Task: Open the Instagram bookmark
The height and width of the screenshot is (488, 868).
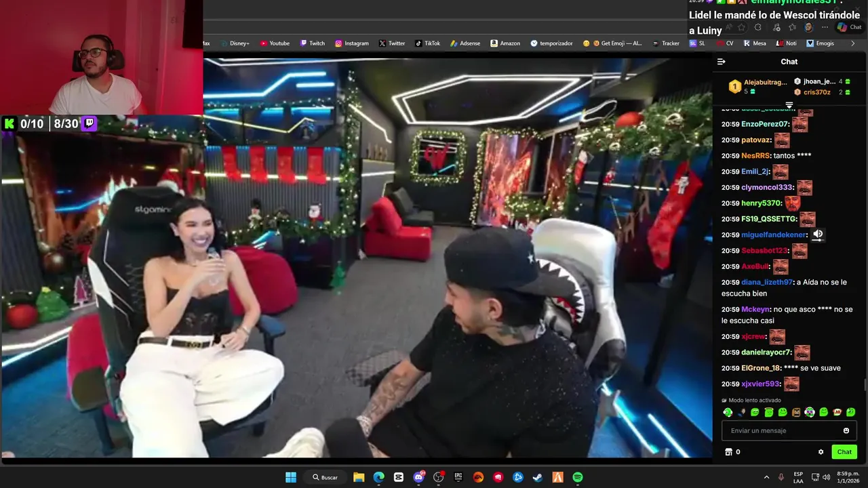Action: 352,43
